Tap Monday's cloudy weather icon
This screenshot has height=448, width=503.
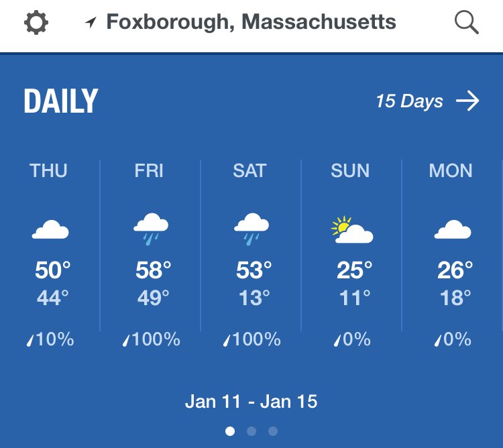pos(453,229)
